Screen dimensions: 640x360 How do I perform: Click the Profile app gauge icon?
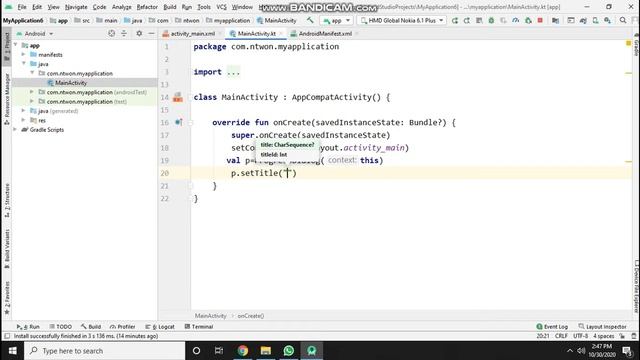[516, 20]
